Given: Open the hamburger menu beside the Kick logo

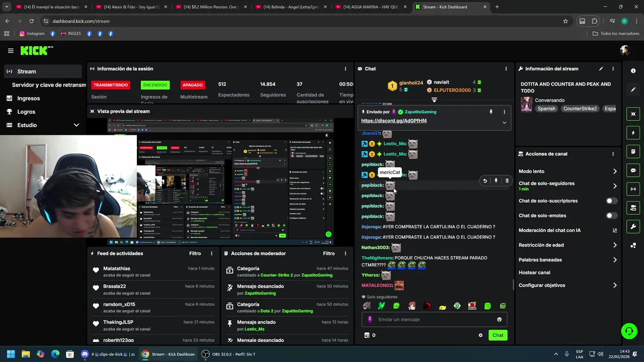Looking at the screenshot, I should click(11, 51).
